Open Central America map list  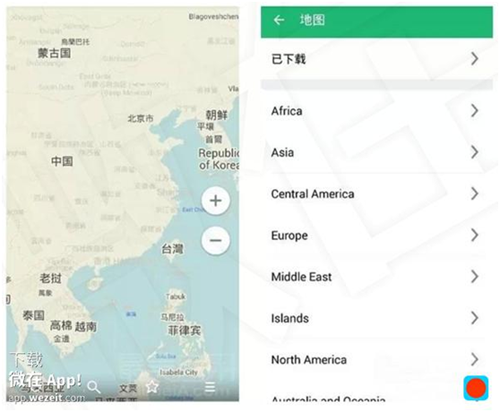377,194
